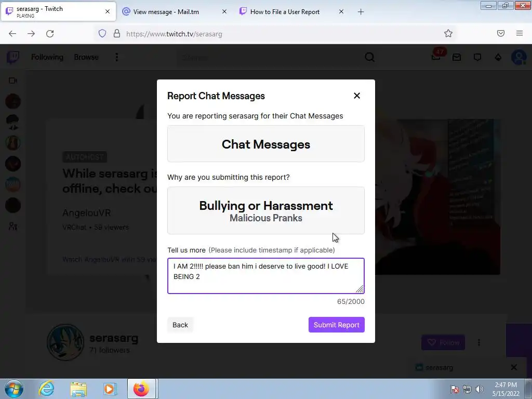Click the resize grip of the text area

point(360,289)
